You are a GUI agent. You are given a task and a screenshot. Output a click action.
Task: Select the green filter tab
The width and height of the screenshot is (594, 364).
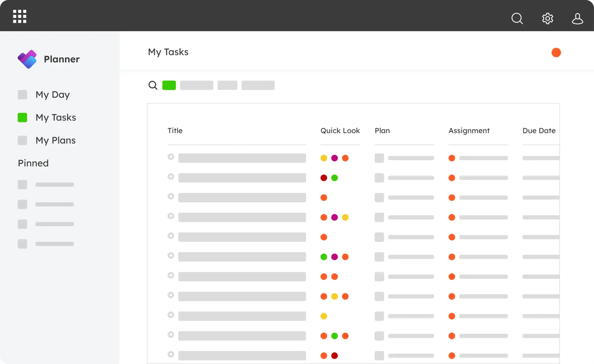[x=169, y=85]
